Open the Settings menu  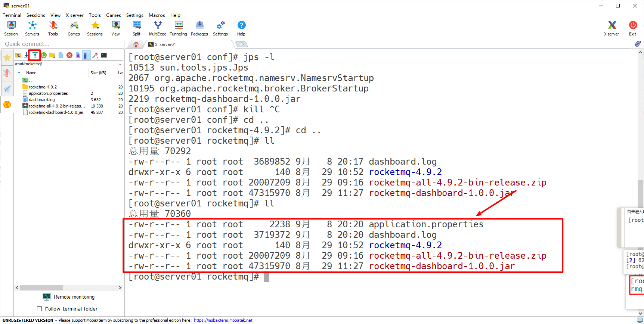coord(135,15)
